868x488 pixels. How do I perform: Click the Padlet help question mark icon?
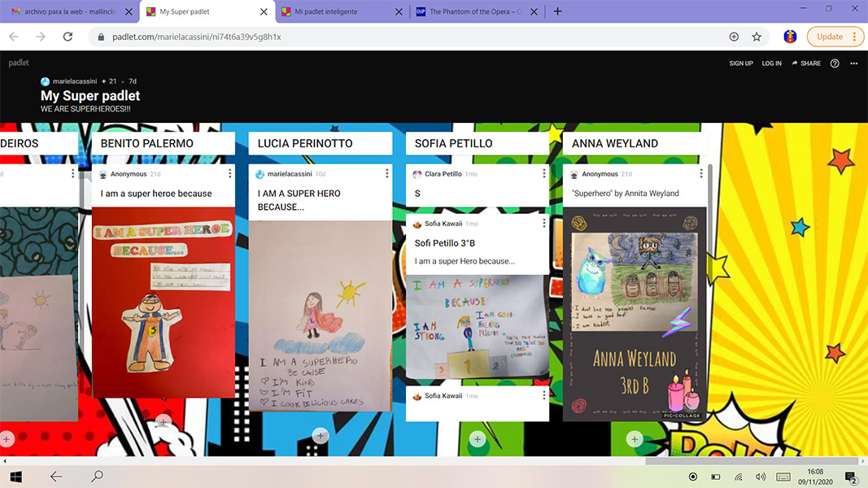[834, 63]
